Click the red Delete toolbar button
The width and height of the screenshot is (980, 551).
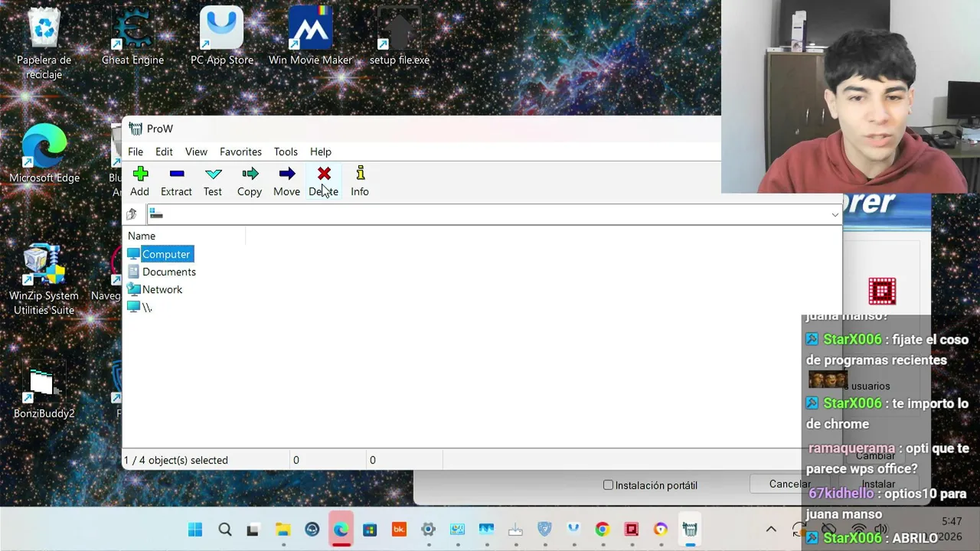coord(324,182)
